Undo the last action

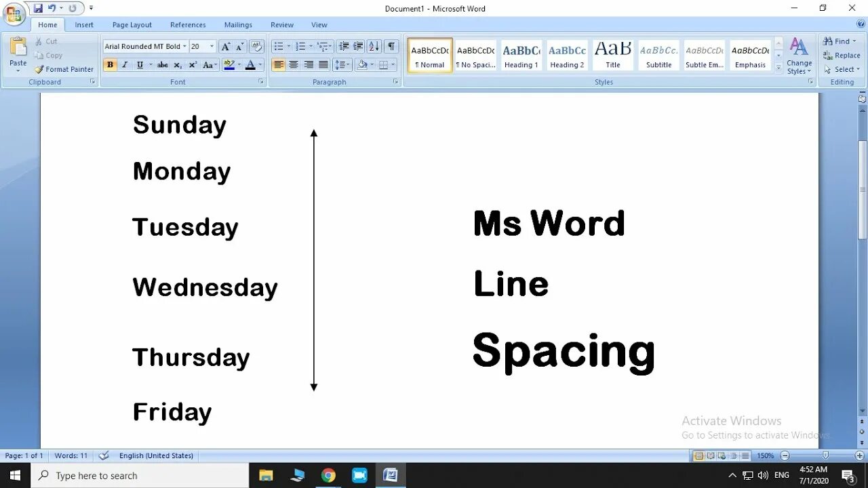pos(52,8)
